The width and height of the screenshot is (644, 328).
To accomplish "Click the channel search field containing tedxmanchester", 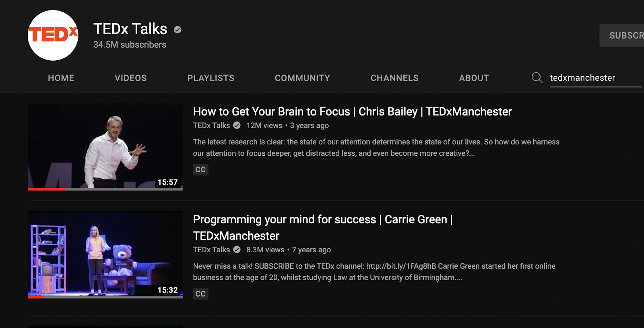I will point(596,78).
